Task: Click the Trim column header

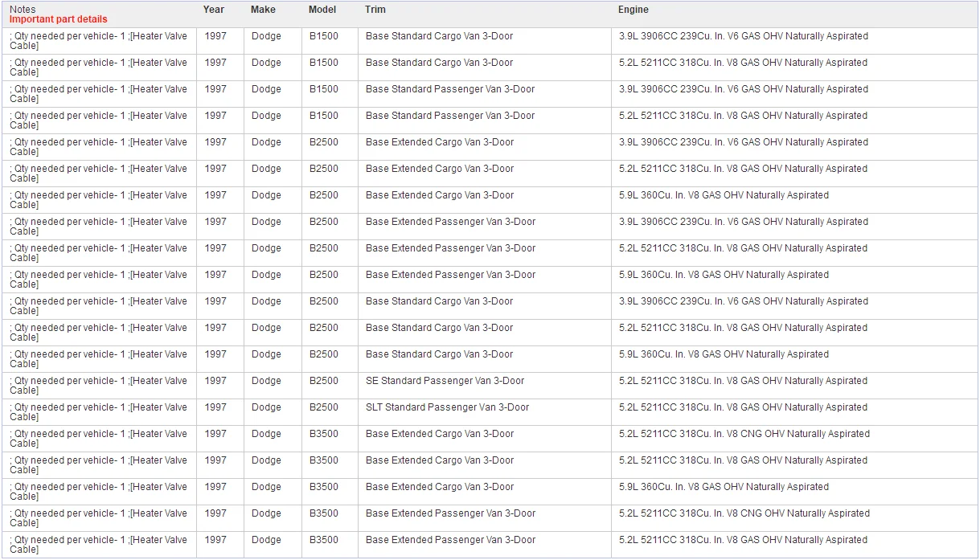Action: click(x=375, y=10)
